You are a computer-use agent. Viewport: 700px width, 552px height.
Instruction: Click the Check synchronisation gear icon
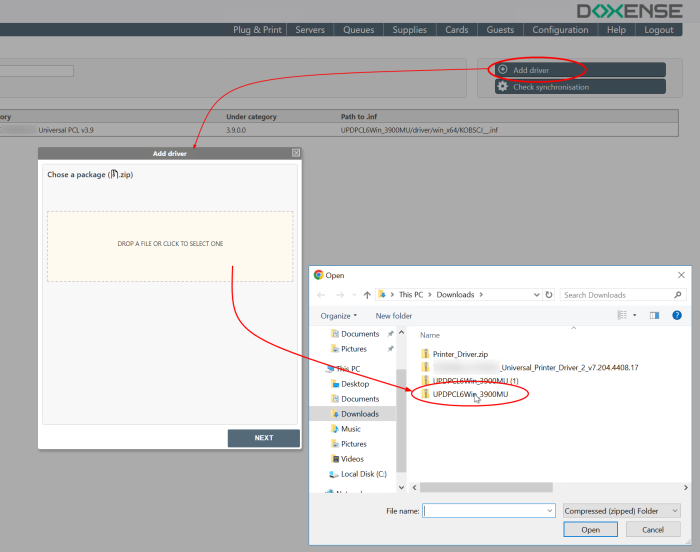point(503,87)
